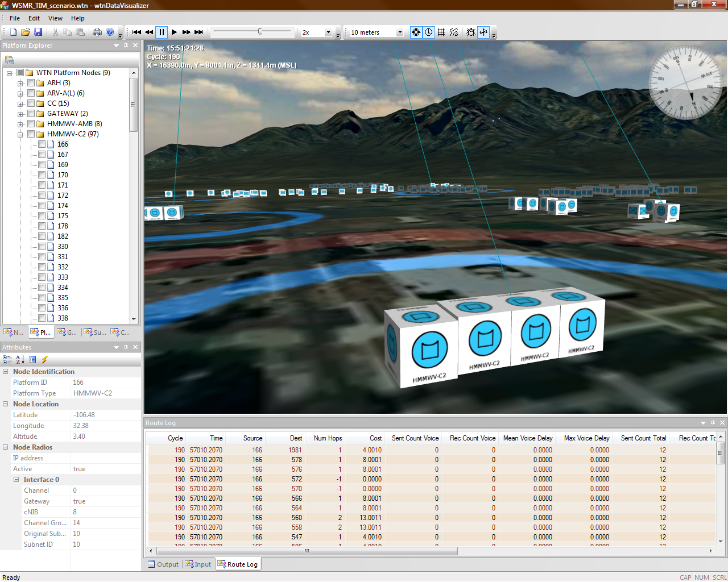Open the Edit menu
This screenshot has width=728, height=582.
[x=34, y=18]
